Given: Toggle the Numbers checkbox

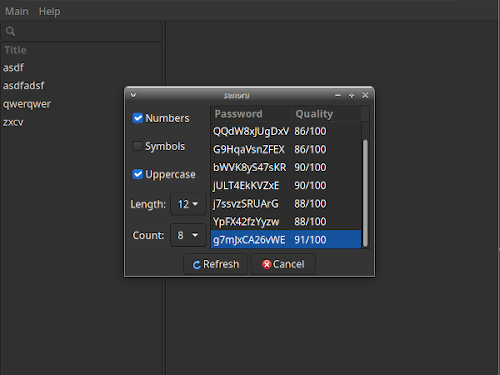Looking at the screenshot, I should (137, 118).
